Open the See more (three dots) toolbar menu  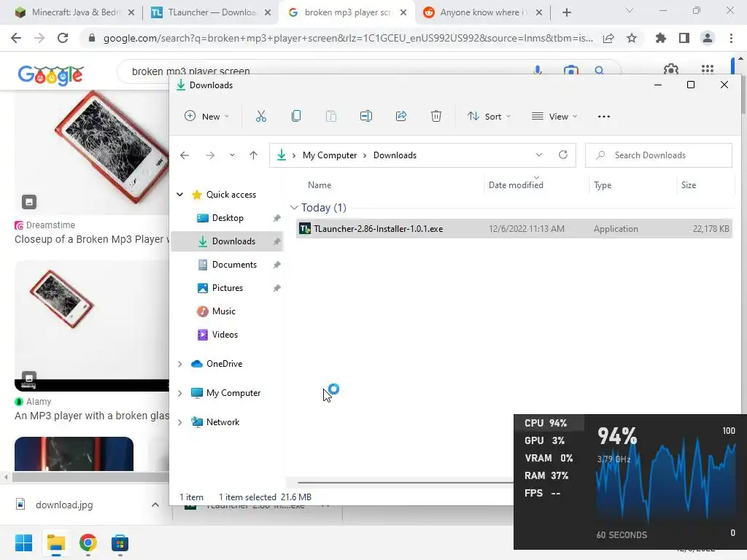click(603, 116)
